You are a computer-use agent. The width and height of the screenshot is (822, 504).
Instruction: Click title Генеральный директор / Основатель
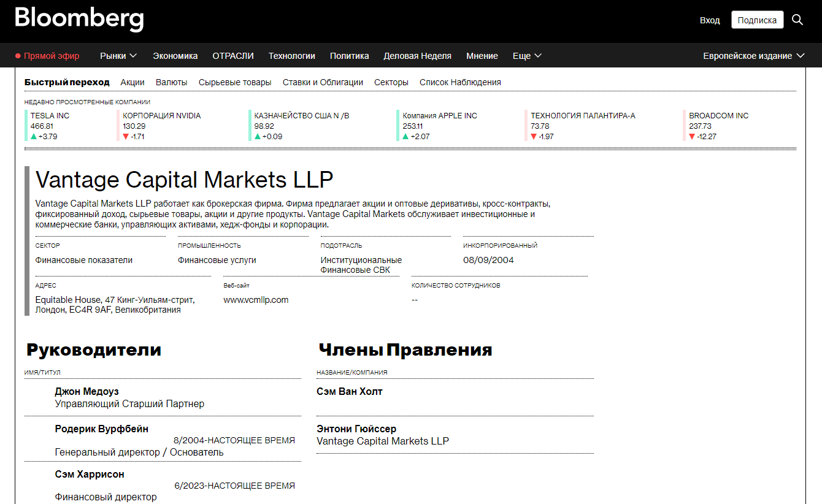[139, 452]
